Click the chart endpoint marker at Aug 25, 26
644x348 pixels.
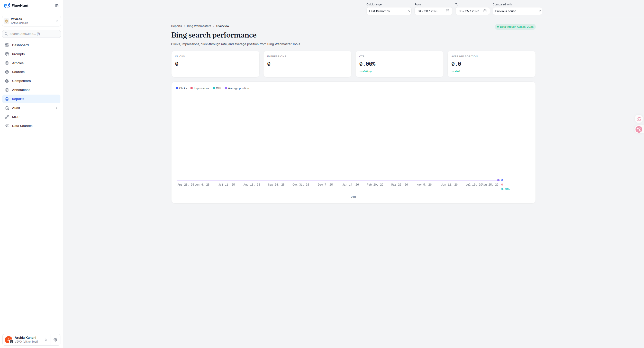(498, 180)
